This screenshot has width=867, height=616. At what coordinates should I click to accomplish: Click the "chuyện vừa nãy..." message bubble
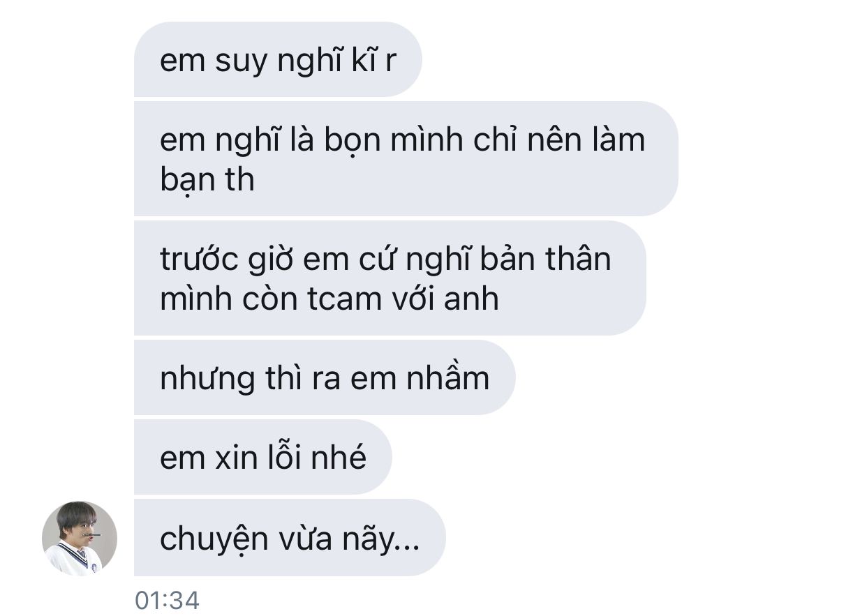290,537
